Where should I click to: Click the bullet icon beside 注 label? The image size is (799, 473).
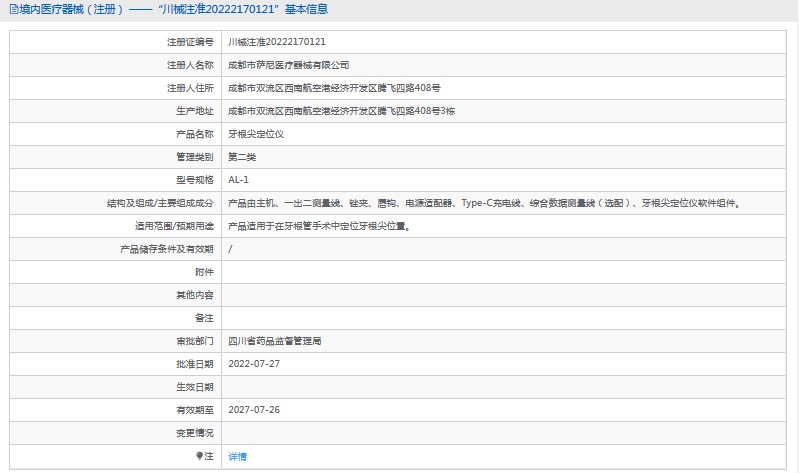point(199,456)
